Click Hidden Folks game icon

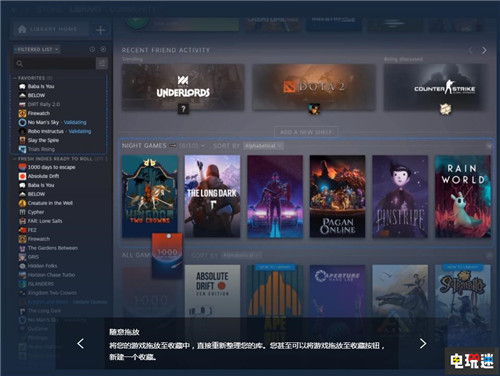click(x=22, y=266)
